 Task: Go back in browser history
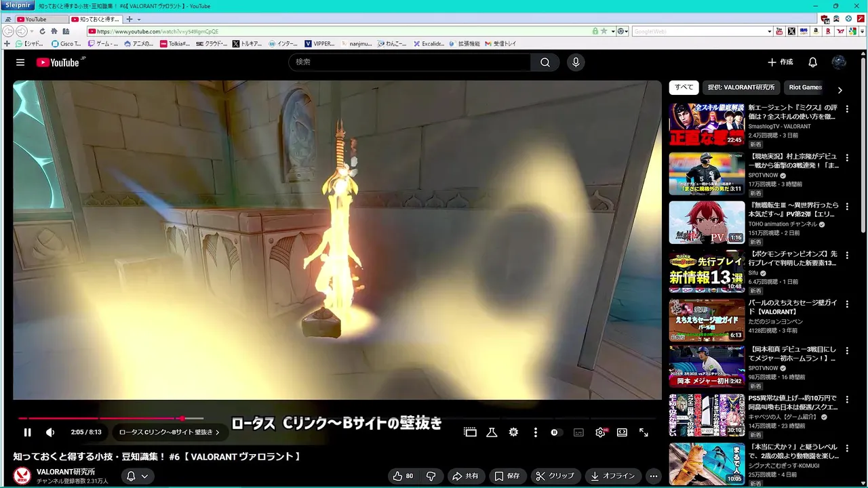click(8, 31)
